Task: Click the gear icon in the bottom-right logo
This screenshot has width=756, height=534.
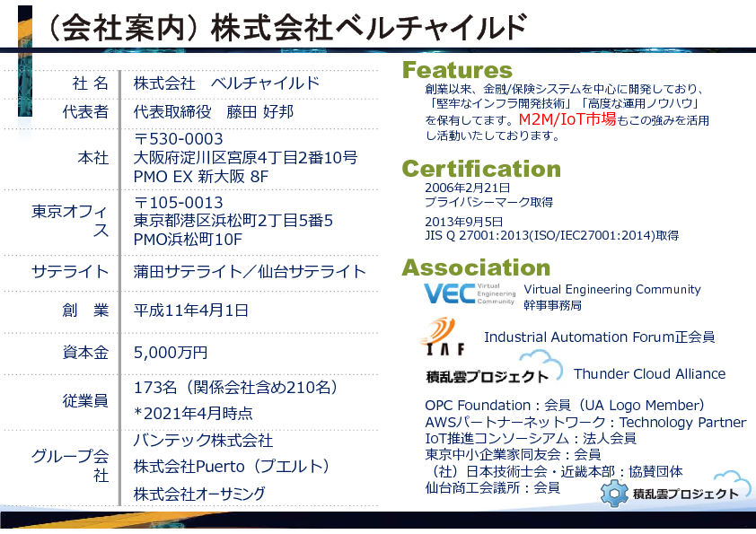Action: click(x=614, y=493)
